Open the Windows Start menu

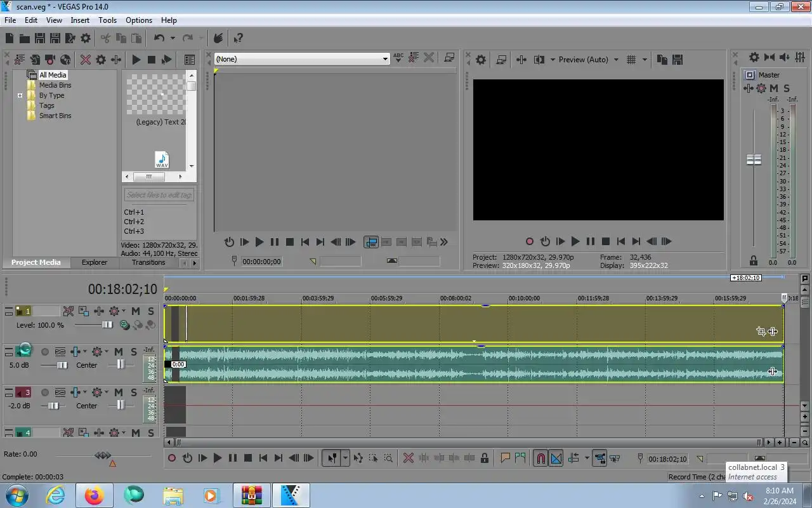point(16,495)
